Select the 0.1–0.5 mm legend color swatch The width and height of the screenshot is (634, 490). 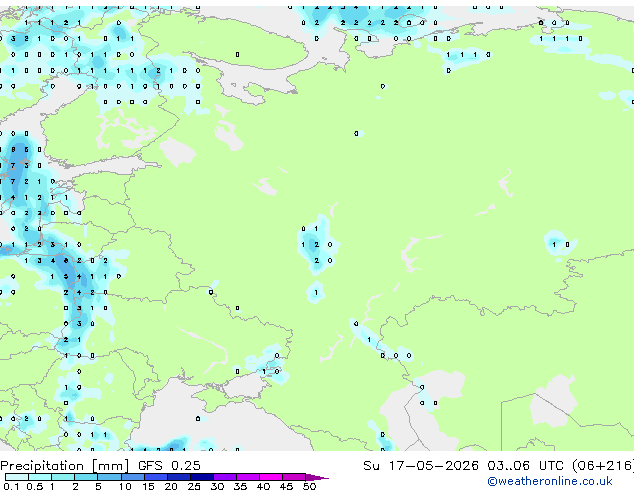pos(17,477)
